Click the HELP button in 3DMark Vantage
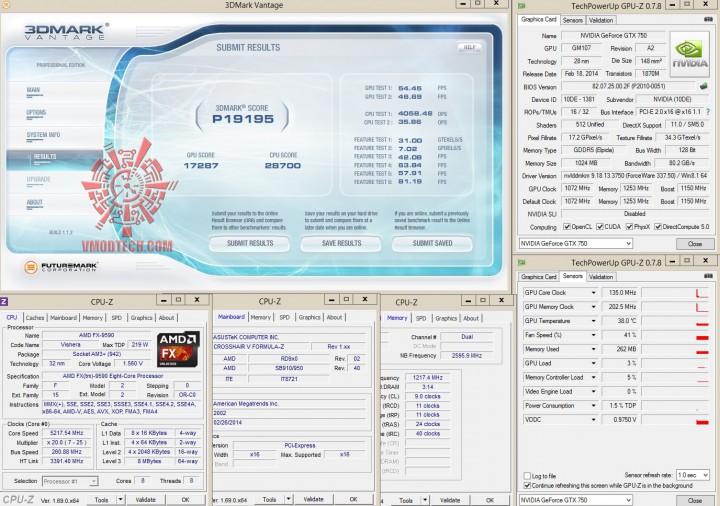Screen dimensions: 720x506 pos(469,47)
